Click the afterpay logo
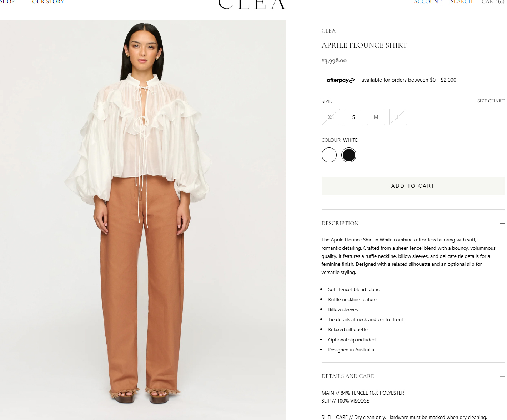Viewport: 507px width, 420px height. [x=341, y=80]
